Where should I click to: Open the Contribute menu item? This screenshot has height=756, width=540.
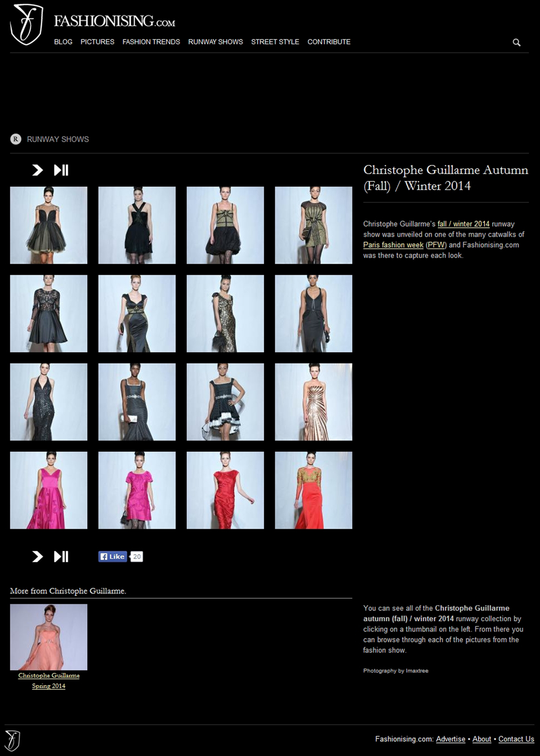[x=329, y=42]
